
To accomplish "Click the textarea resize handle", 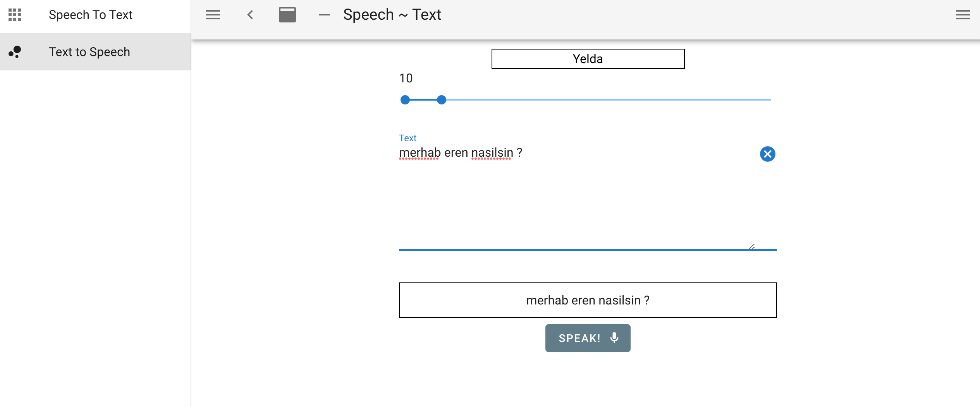I will point(751,246).
